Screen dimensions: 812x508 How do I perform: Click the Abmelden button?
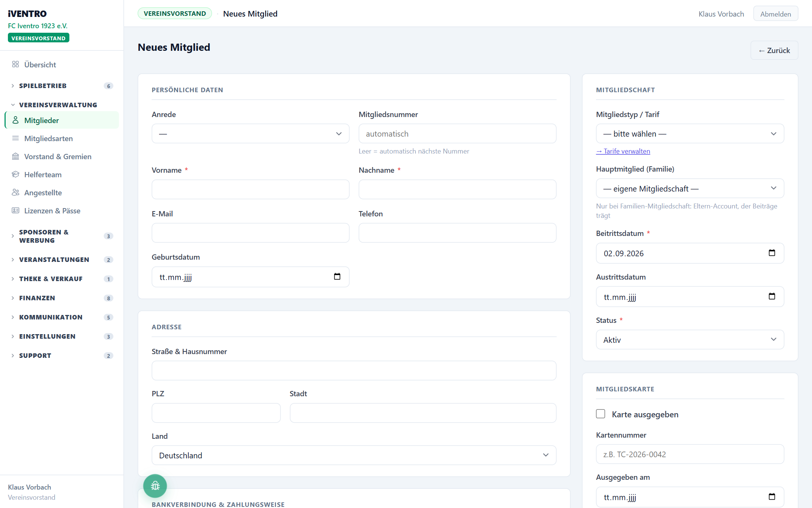click(x=776, y=14)
